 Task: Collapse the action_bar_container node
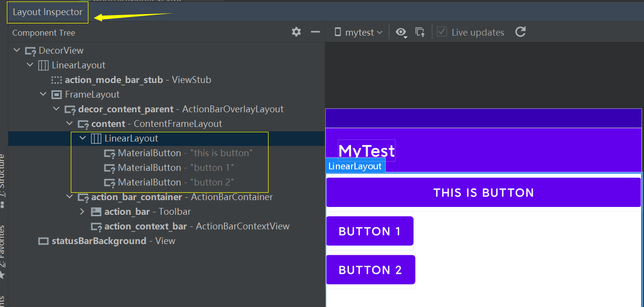coord(70,197)
